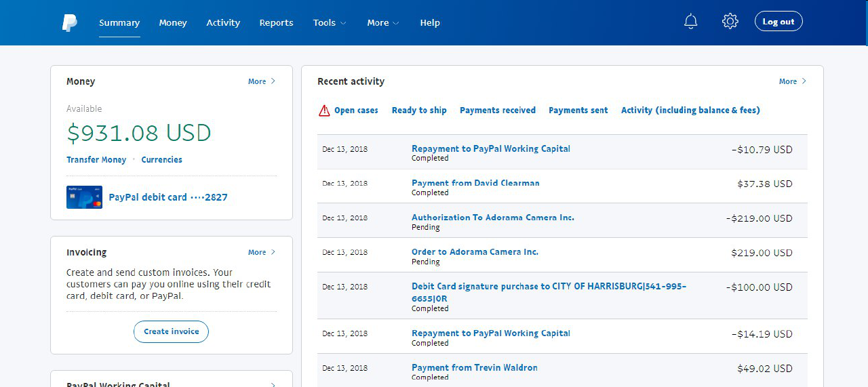868x387 pixels.
Task: Open the Reports menu item
Action: [x=276, y=22]
